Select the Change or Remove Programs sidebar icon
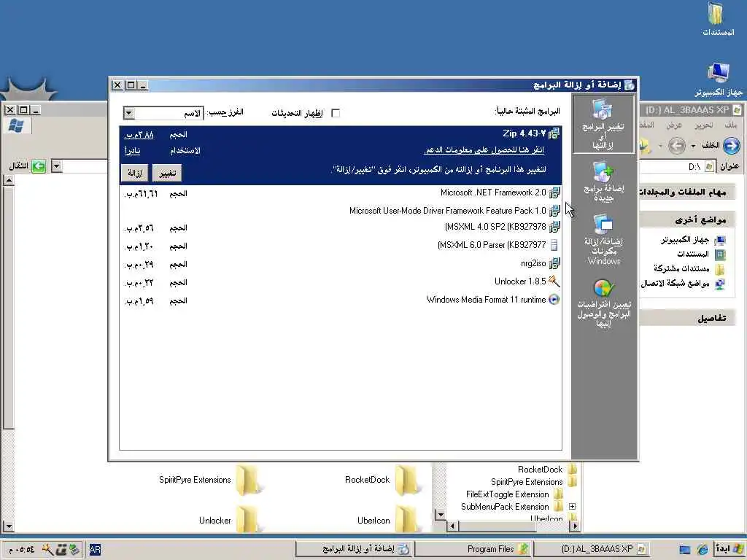 click(x=602, y=109)
